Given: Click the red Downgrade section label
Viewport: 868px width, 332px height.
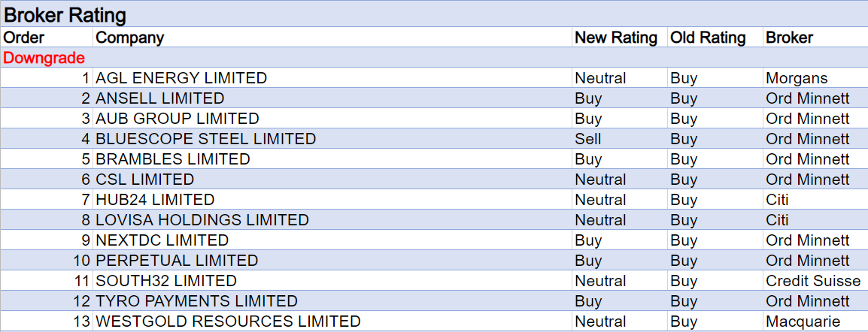Looking at the screenshot, I should pos(44,58).
